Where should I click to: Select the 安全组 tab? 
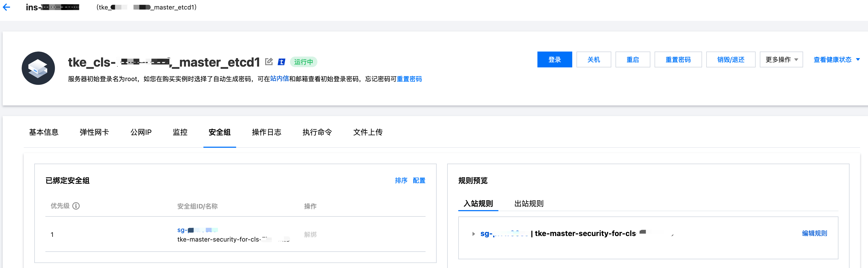(219, 132)
